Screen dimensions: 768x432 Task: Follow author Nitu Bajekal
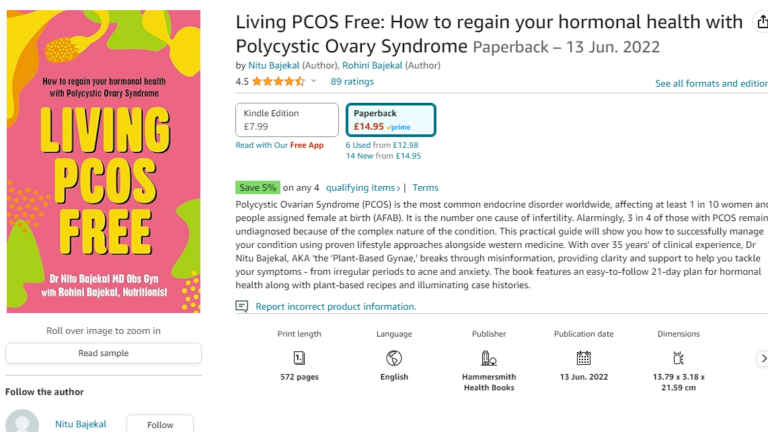coord(160,424)
